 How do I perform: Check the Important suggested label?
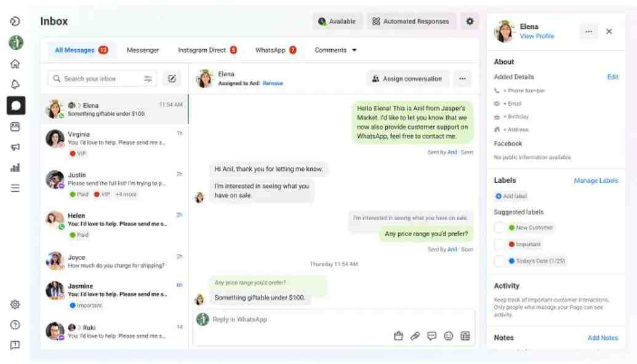tap(499, 244)
